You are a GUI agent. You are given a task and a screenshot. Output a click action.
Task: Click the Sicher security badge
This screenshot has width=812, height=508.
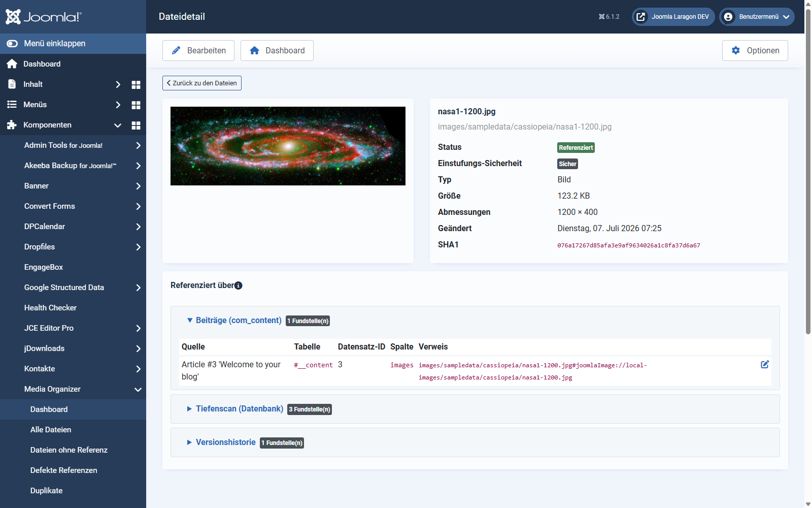tap(567, 164)
